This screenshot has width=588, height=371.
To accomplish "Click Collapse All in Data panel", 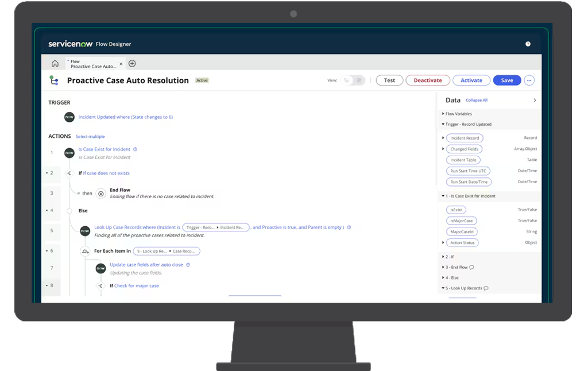I will click(x=476, y=100).
